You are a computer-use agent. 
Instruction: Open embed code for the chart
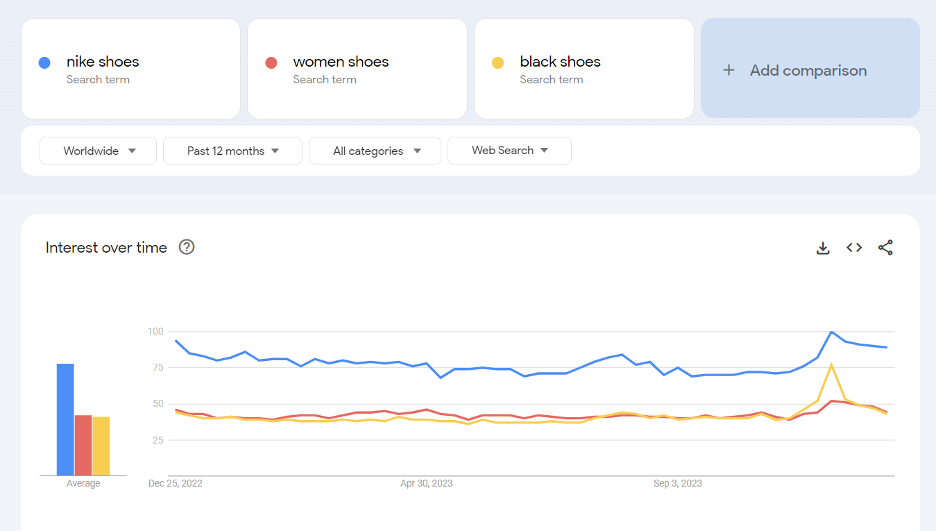(854, 248)
